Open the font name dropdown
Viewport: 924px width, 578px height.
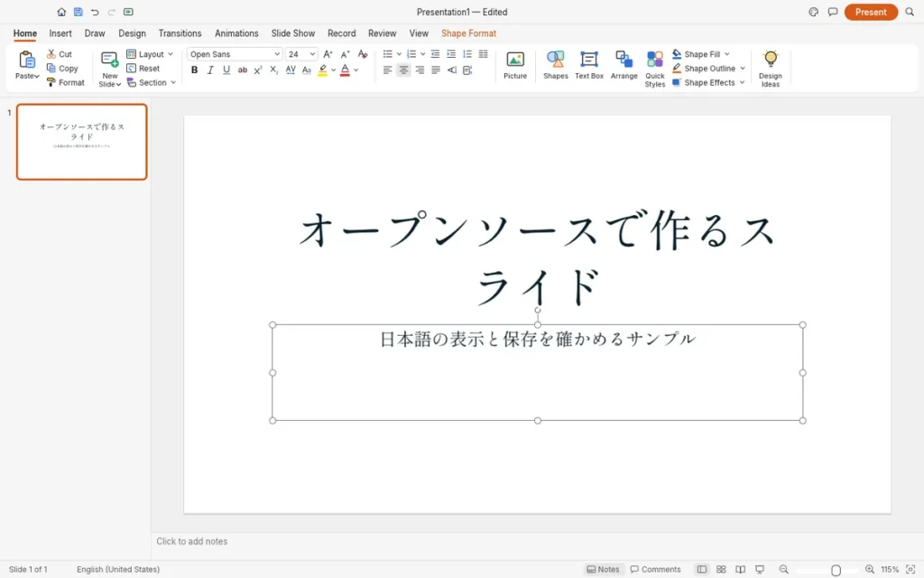click(x=277, y=54)
